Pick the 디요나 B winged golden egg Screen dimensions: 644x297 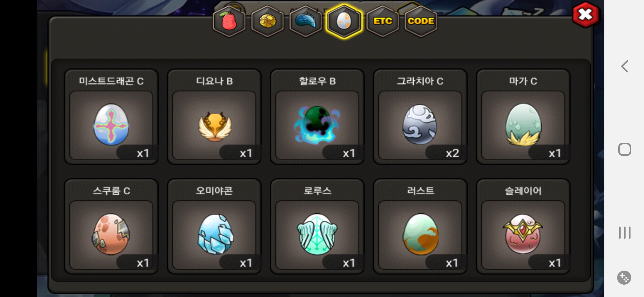coord(214,117)
